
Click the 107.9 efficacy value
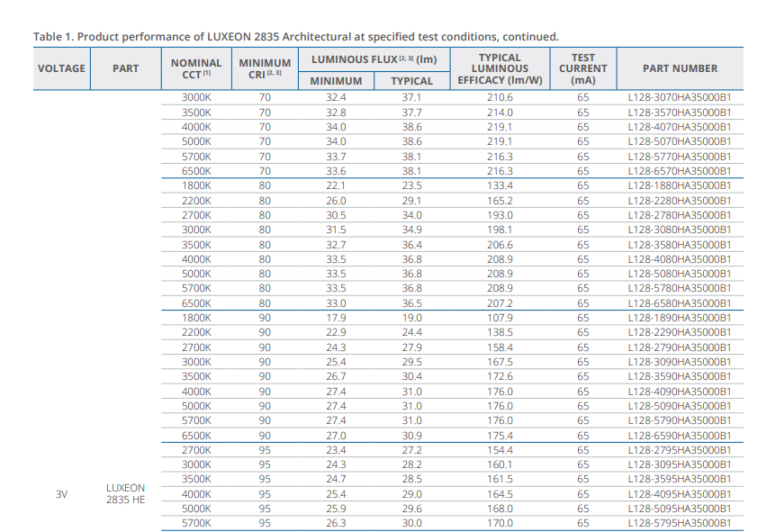tap(500, 318)
